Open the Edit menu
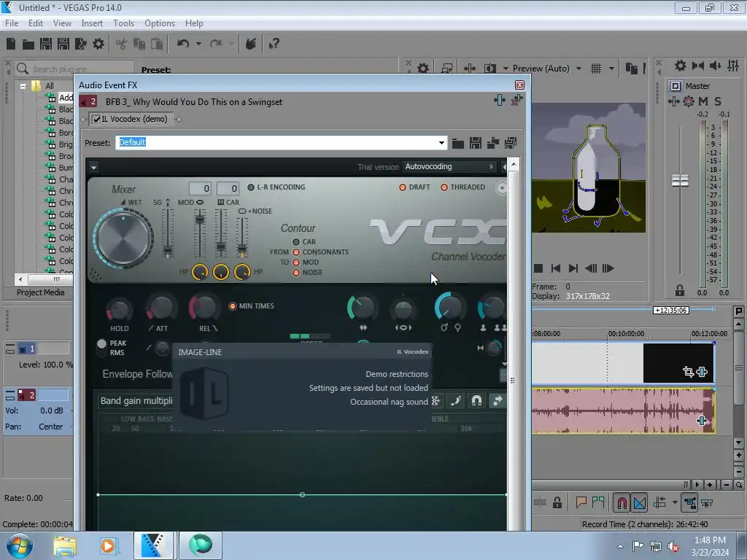The height and width of the screenshot is (560, 747). coord(35,23)
